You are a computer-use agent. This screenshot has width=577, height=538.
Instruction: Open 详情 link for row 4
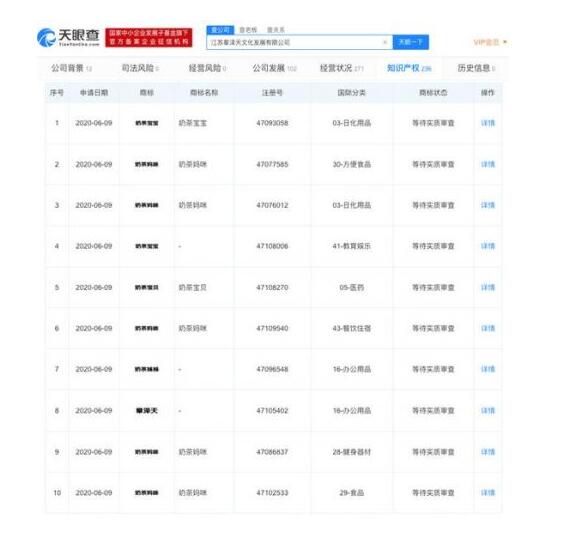pos(488,246)
